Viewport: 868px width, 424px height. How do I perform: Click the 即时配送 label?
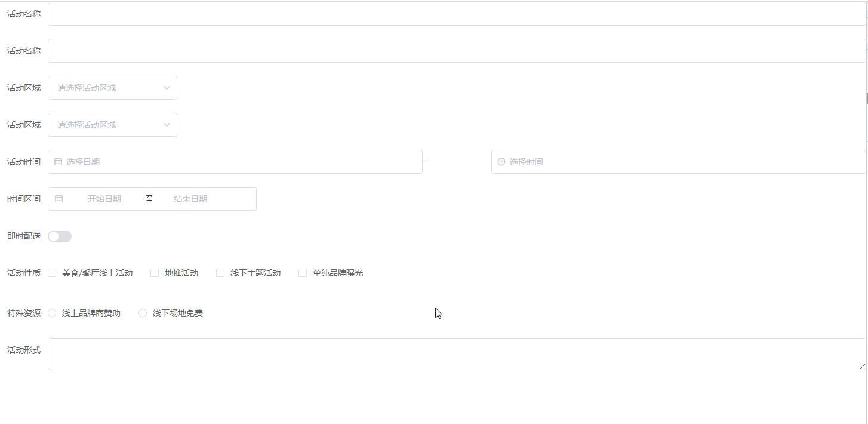point(24,236)
